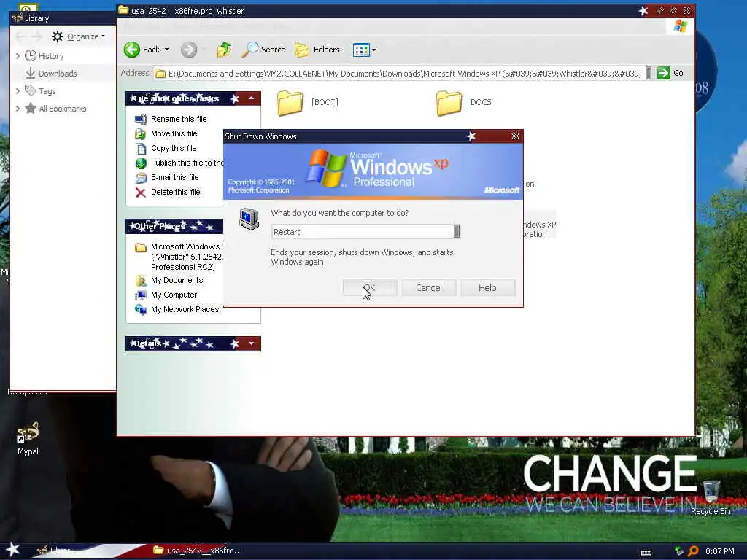Expand History in Library window
The image size is (747, 560).
(x=18, y=55)
